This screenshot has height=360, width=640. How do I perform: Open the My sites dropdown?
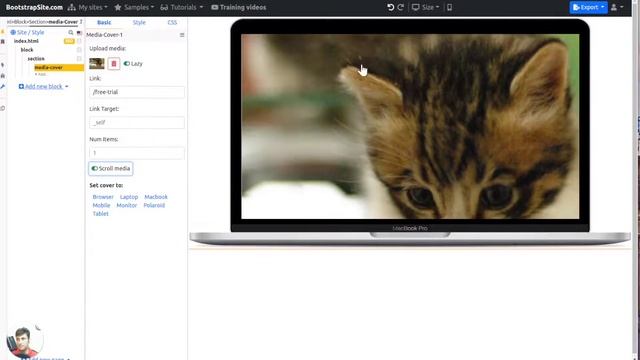tap(88, 7)
